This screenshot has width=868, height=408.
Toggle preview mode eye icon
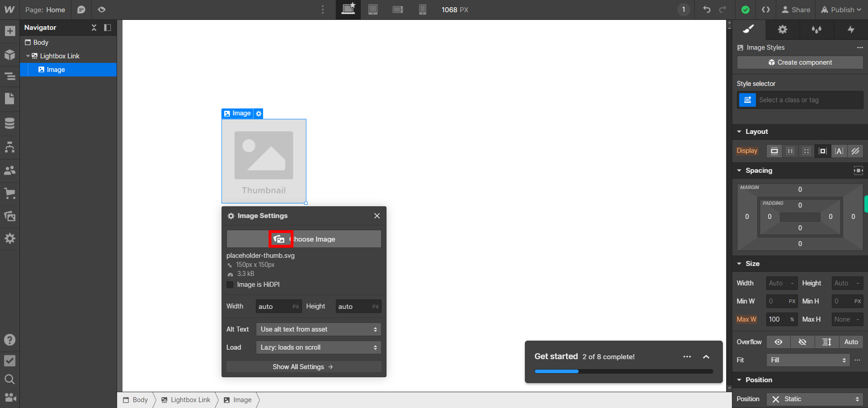click(x=102, y=9)
